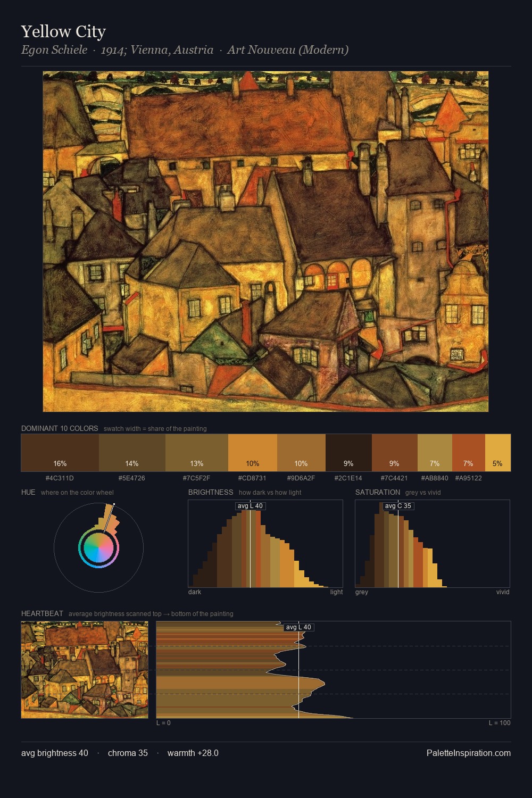Click the 'dark' axis label

pos(195,592)
